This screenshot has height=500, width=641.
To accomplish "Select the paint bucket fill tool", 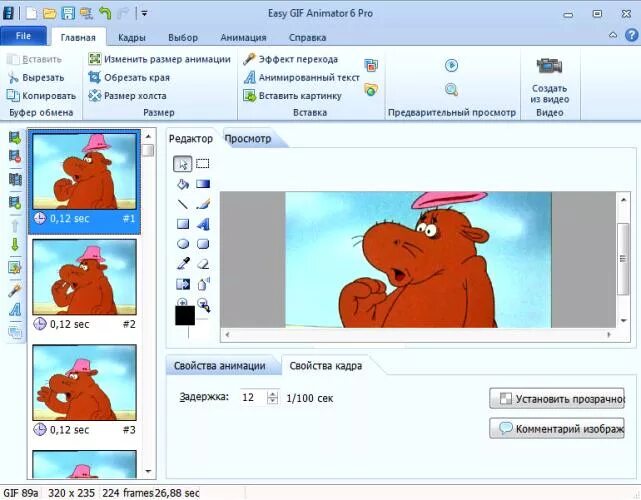I will click(183, 184).
